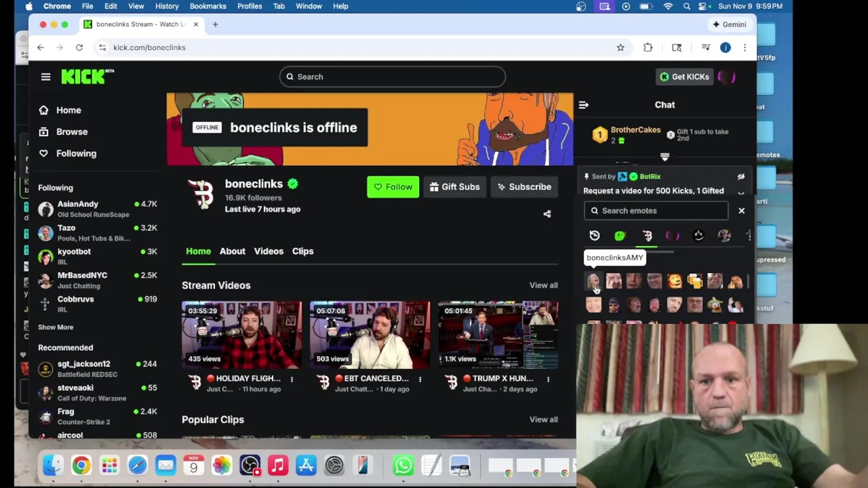Open the recently used emotes tab
868x488 pixels.
[x=595, y=236]
